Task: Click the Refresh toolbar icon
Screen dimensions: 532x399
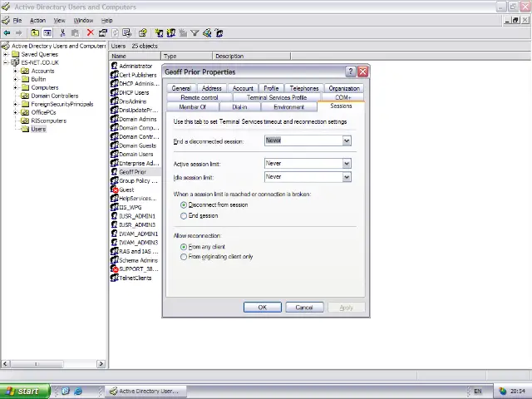Action: pyautogui.click(x=116, y=33)
